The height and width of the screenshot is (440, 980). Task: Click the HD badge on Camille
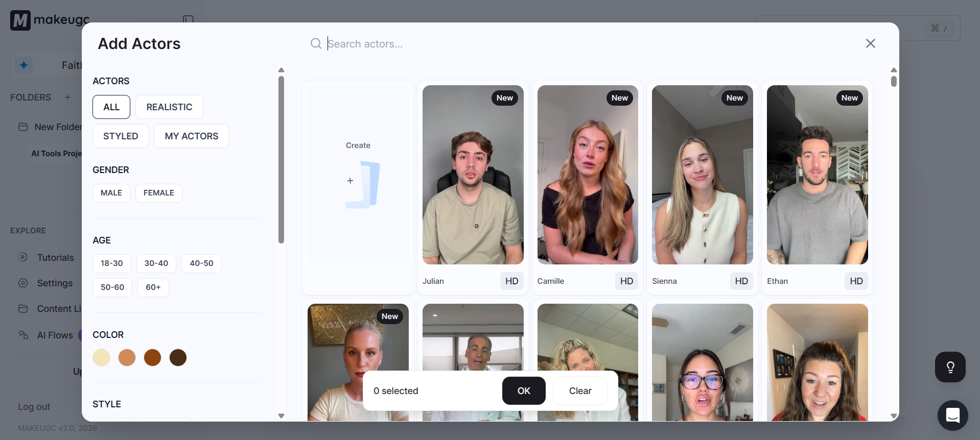coord(627,281)
